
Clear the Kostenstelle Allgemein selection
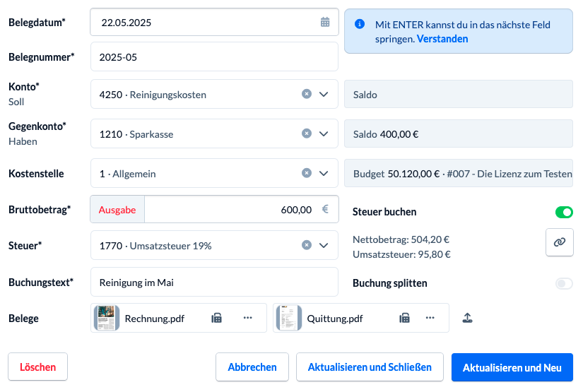(307, 173)
